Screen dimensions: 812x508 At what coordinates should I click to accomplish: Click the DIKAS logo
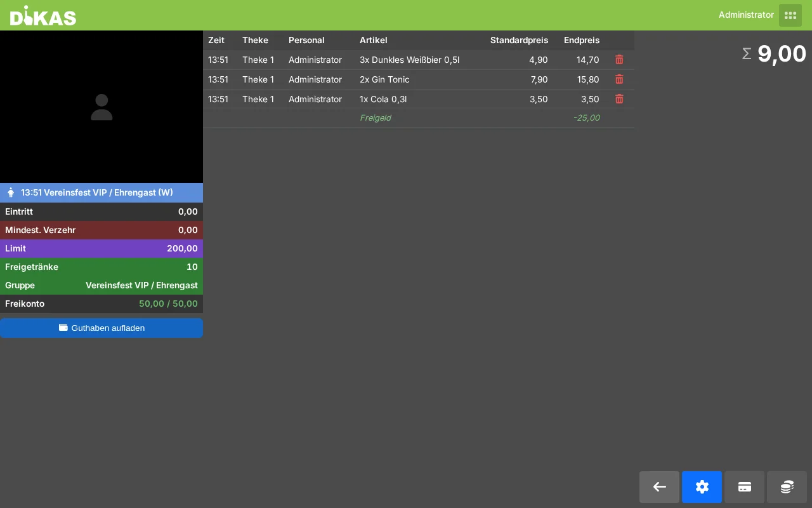click(x=43, y=16)
